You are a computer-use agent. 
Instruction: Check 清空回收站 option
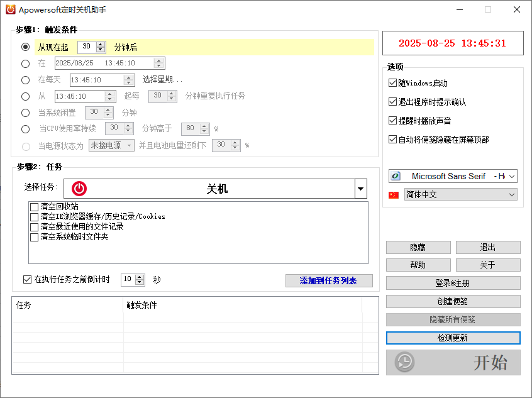(x=34, y=207)
